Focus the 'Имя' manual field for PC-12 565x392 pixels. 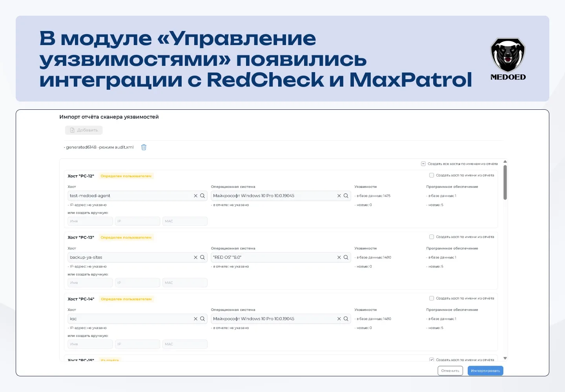click(x=90, y=221)
